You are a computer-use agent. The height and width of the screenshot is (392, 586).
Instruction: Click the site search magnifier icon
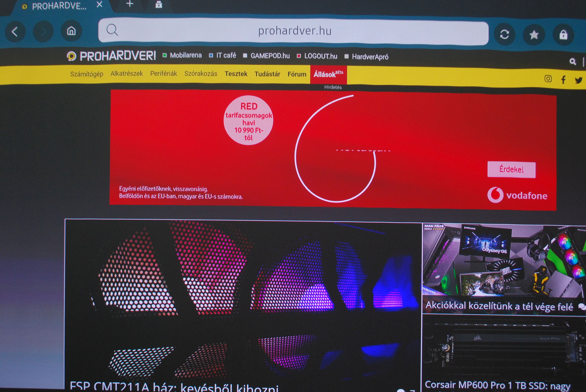pyautogui.click(x=573, y=61)
